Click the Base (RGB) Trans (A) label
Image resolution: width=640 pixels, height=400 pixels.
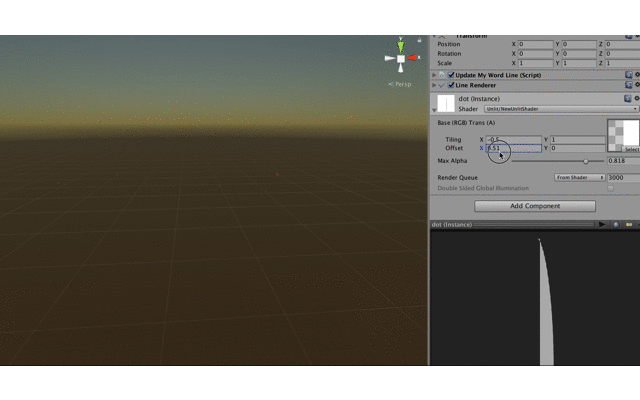(x=466, y=122)
